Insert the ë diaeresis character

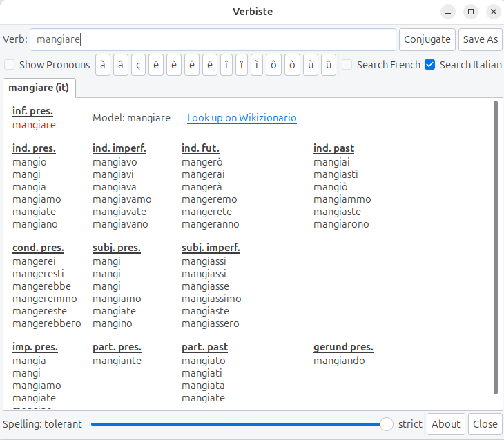(x=210, y=65)
